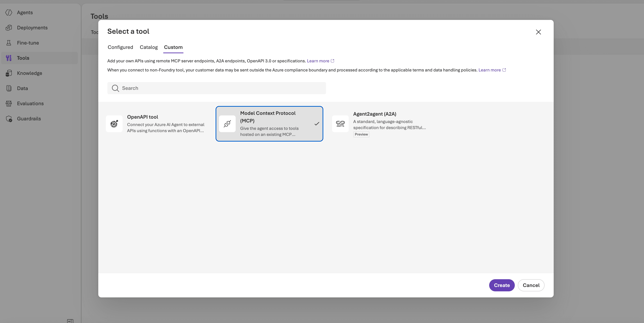Select the Fine-tune flask icon
This screenshot has width=644, height=323.
[x=9, y=43]
